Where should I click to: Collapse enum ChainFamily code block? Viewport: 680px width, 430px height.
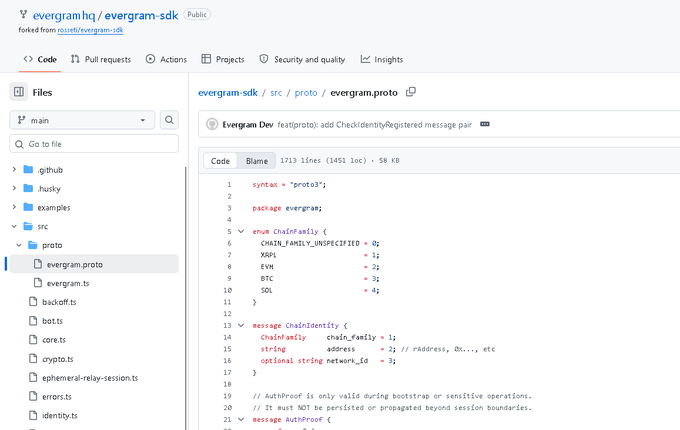coord(241,231)
